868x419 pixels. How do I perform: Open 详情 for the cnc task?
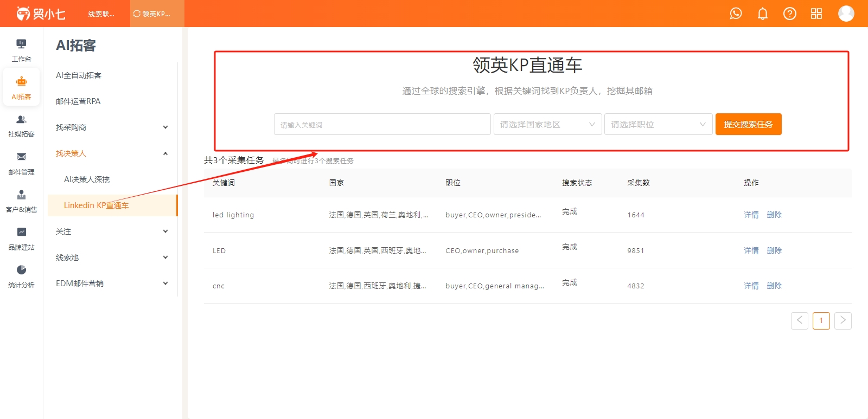(751, 286)
